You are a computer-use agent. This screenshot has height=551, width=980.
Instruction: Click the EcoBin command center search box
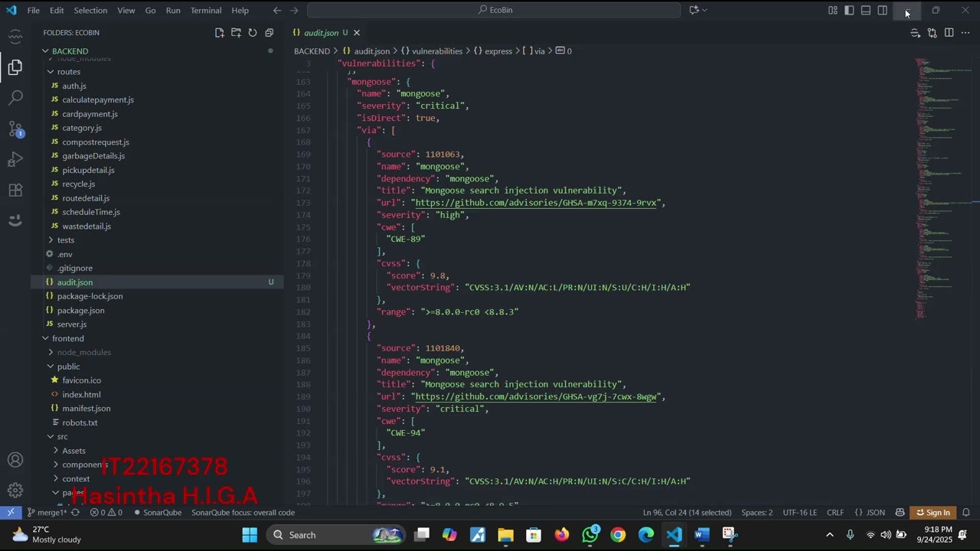[x=494, y=10]
